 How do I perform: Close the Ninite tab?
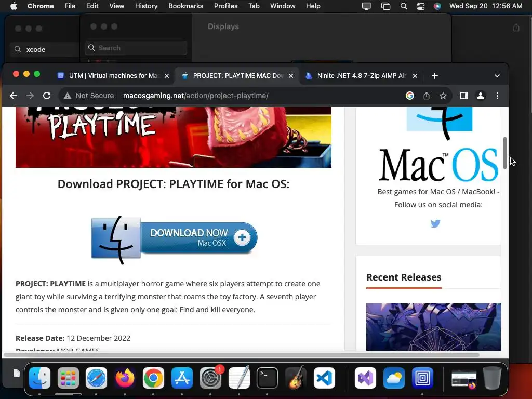click(x=415, y=76)
